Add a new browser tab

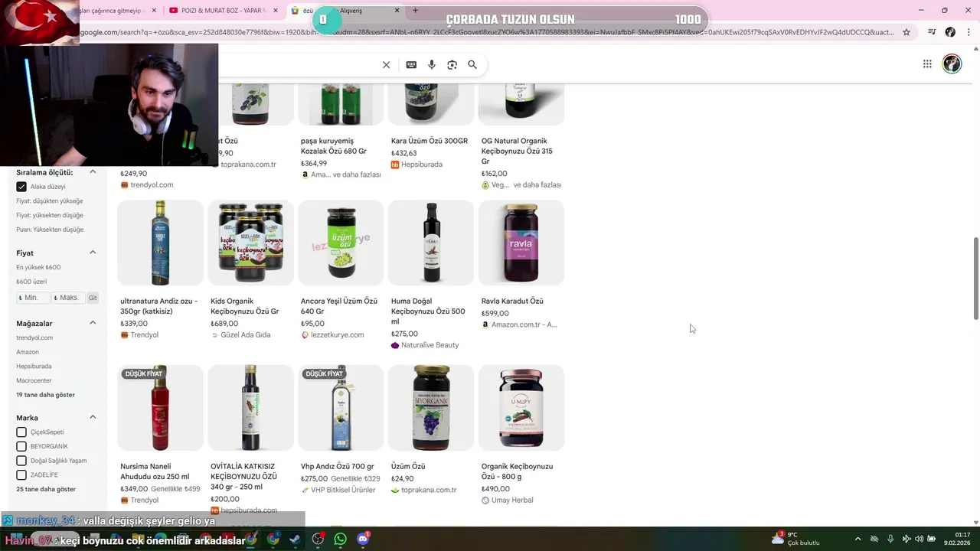click(415, 11)
